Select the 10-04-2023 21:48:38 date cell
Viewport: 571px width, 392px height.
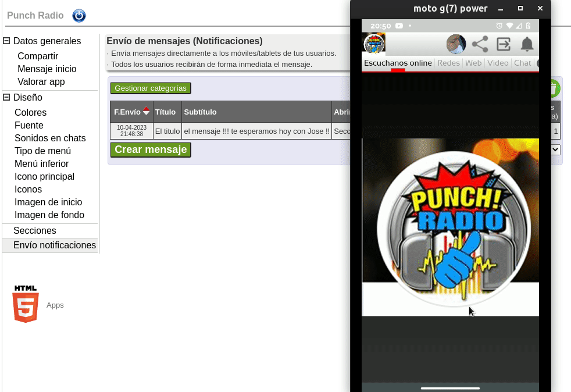[x=131, y=131]
